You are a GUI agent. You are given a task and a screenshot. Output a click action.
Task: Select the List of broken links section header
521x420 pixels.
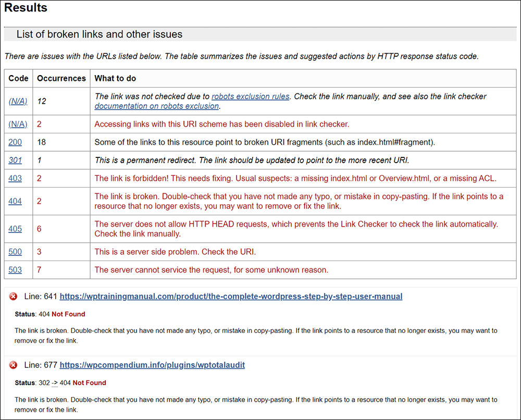click(100, 34)
